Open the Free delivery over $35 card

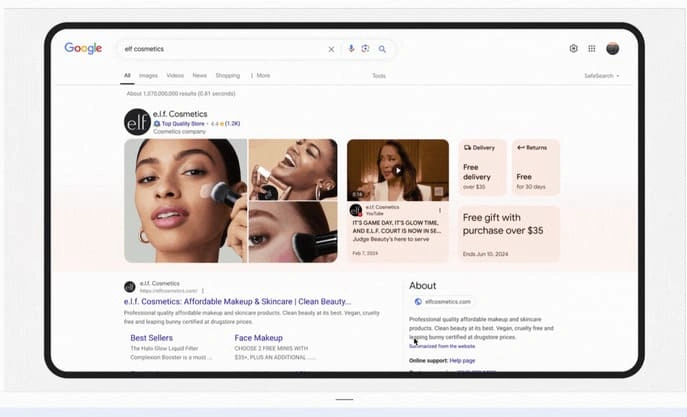(482, 167)
